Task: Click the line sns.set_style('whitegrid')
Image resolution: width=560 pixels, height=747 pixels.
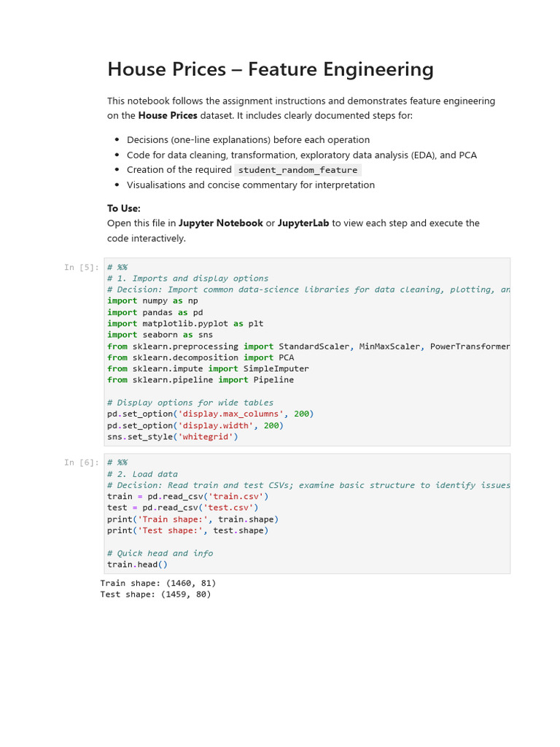Action: (172, 437)
